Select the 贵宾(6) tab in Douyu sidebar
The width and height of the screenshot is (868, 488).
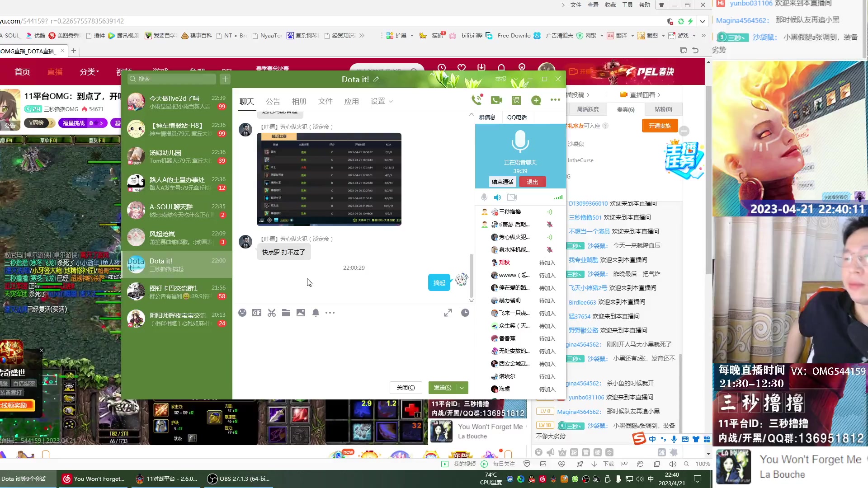[626, 109]
